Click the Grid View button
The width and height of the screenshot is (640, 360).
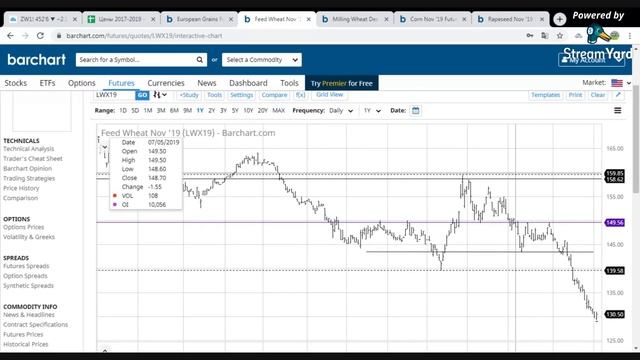coord(329,95)
